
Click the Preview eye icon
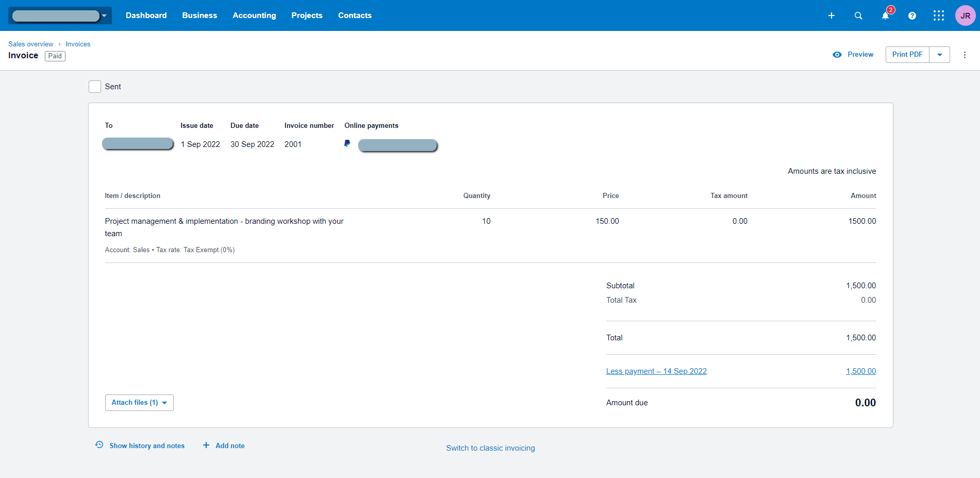point(837,55)
